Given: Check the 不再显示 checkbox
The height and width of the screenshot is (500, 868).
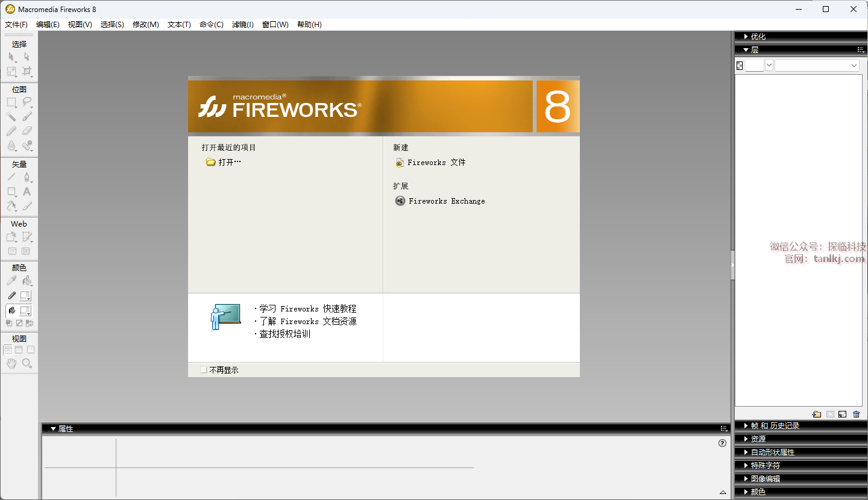Looking at the screenshot, I should tap(204, 370).
